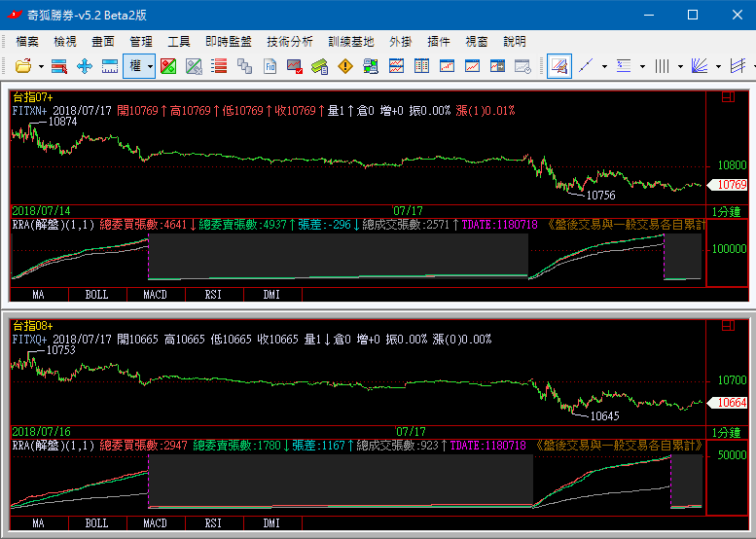Toggle maximize box on 台指07+ chart
Viewport: 756px width, 539px height.
click(728, 96)
